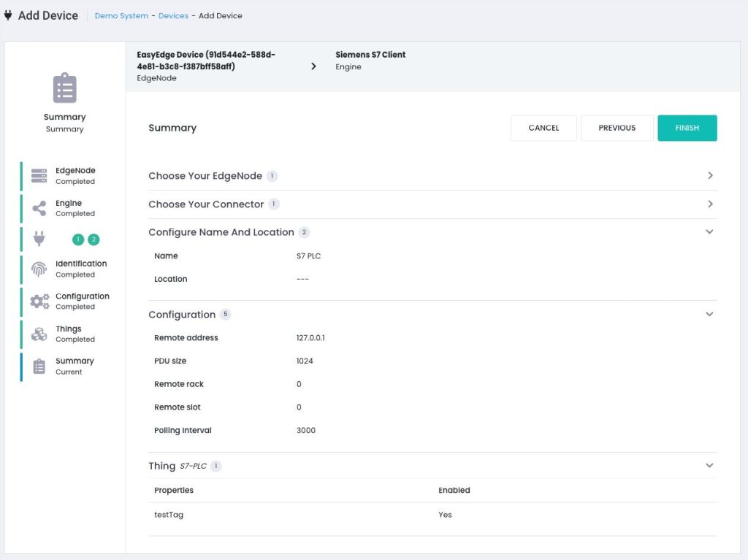Click the testTag property row
This screenshot has height=560, width=748.
[432, 515]
